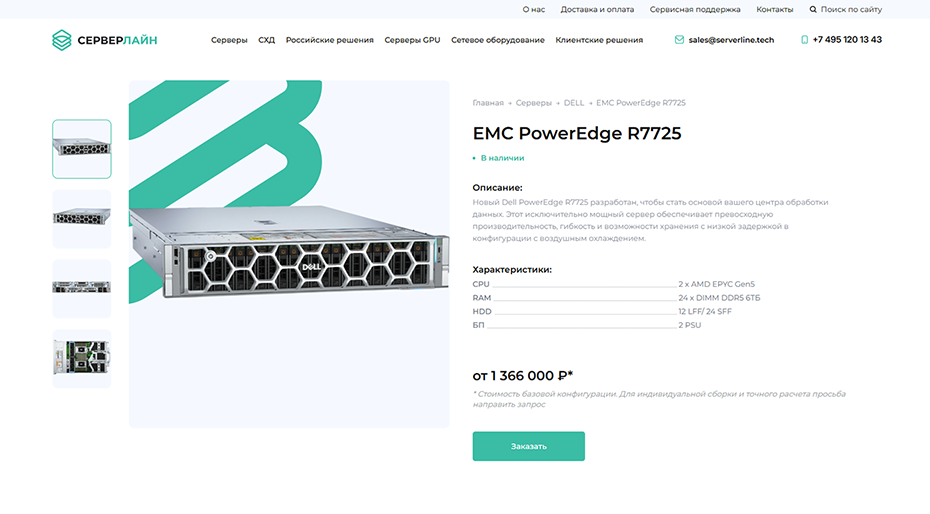Image resolution: width=930 pixels, height=514 pixels.
Task: Open Сервисная поддержка link
Action: tap(695, 9)
